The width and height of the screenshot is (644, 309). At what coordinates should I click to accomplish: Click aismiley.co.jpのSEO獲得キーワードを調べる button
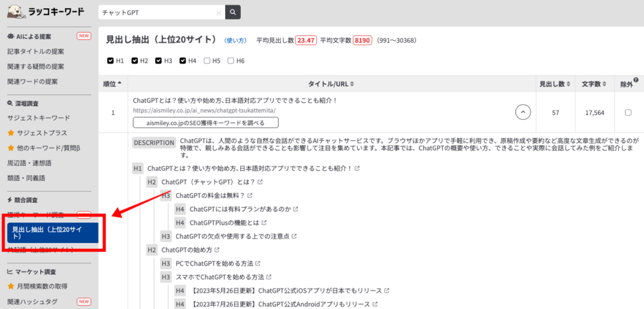coord(206,122)
